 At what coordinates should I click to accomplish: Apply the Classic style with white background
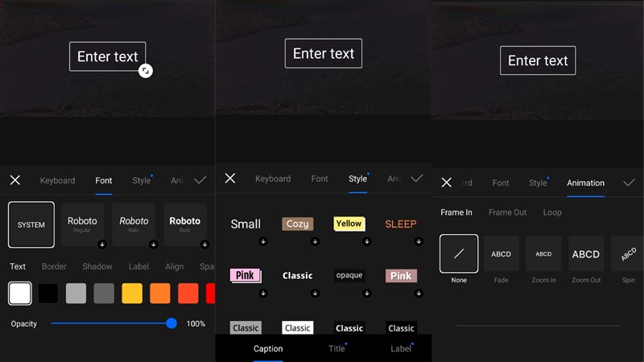(x=297, y=327)
